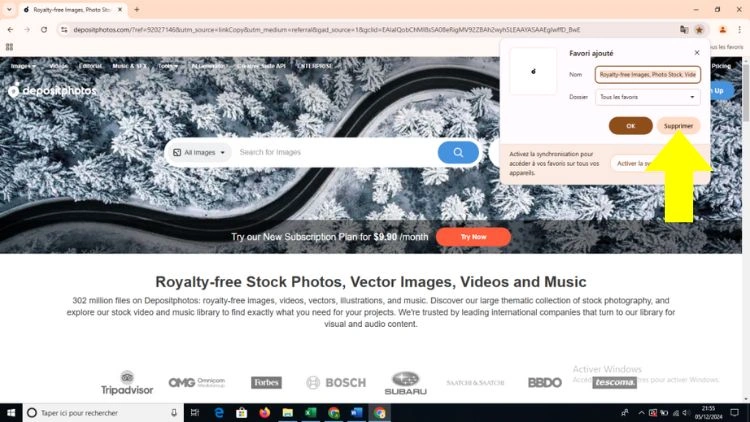
Task: Click the browser forward arrow
Action: click(x=27, y=30)
